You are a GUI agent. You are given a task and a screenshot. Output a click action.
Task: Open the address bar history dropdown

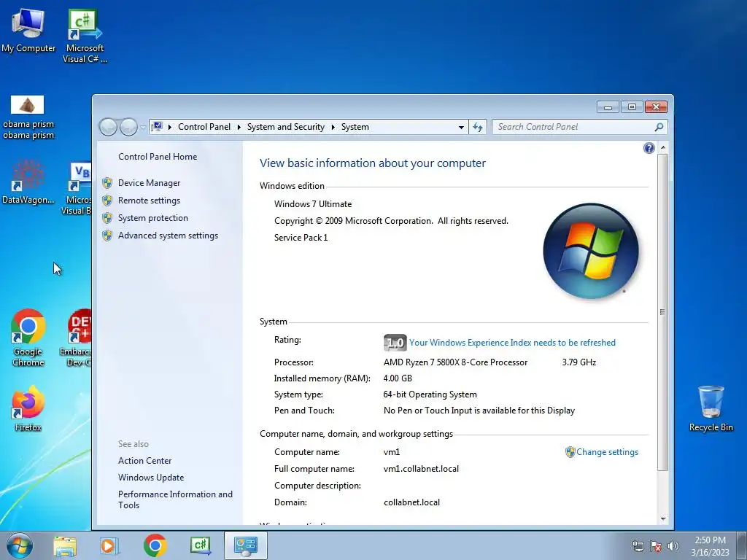click(461, 127)
